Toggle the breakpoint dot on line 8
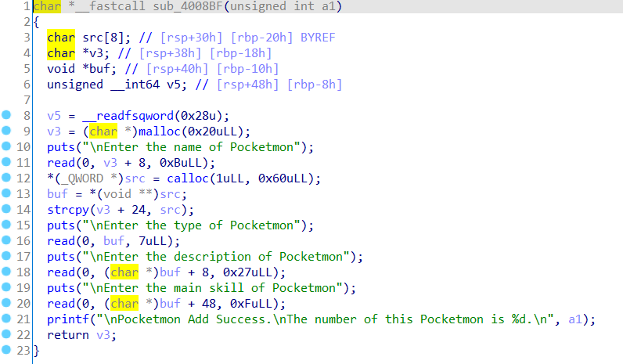The height and width of the screenshot is (364, 623). (x=6, y=115)
